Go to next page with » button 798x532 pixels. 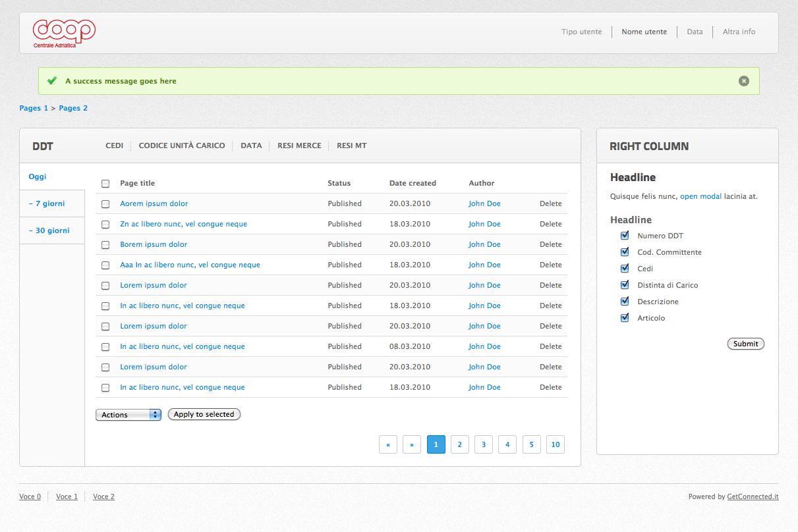pyautogui.click(x=412, y=444)
